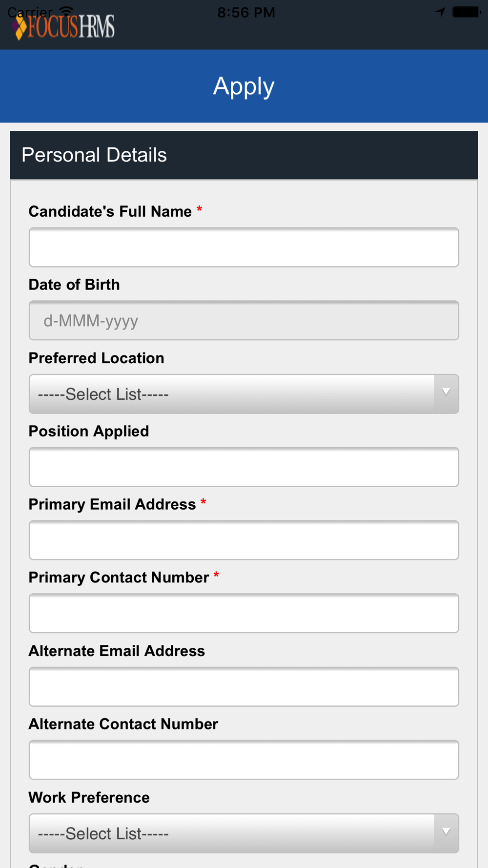
Task: Tap the Apply page title bar
Action: (x=244, y=86)
